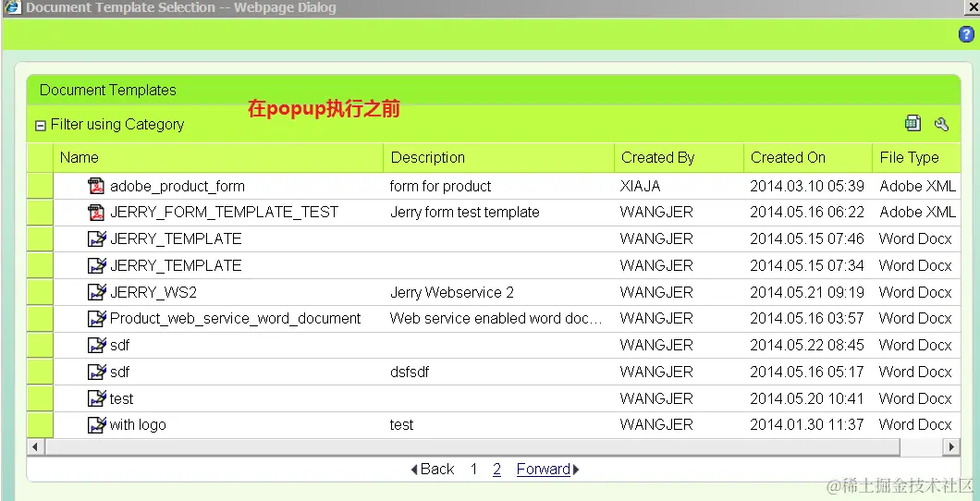This screenshot has height=501, width=980.
Task: Click creator XIAJA cell
Action: coord(640,186)
